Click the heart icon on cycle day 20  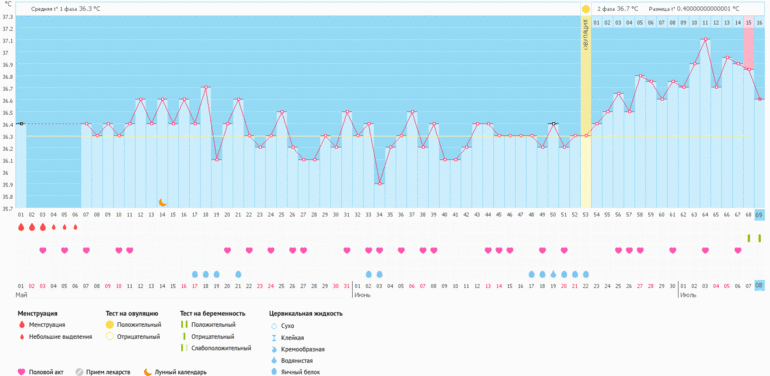coord(227,250)
